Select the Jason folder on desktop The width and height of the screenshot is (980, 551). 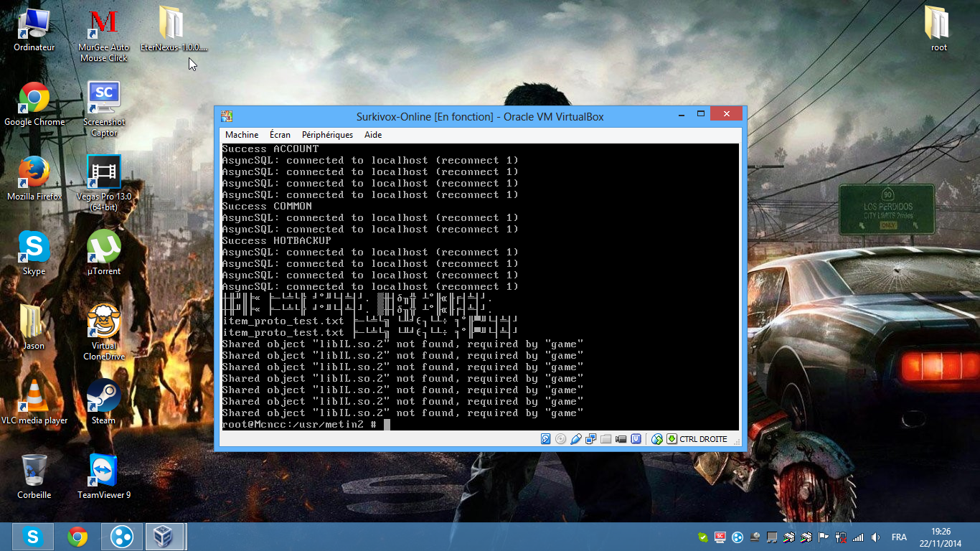(34, 328)
